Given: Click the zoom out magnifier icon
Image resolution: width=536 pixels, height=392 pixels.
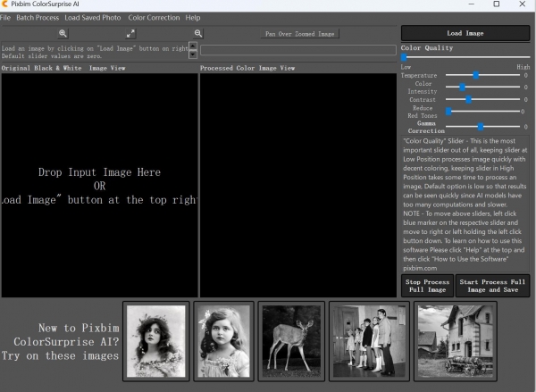Looking at the screenshot, I should click(197, 34).
